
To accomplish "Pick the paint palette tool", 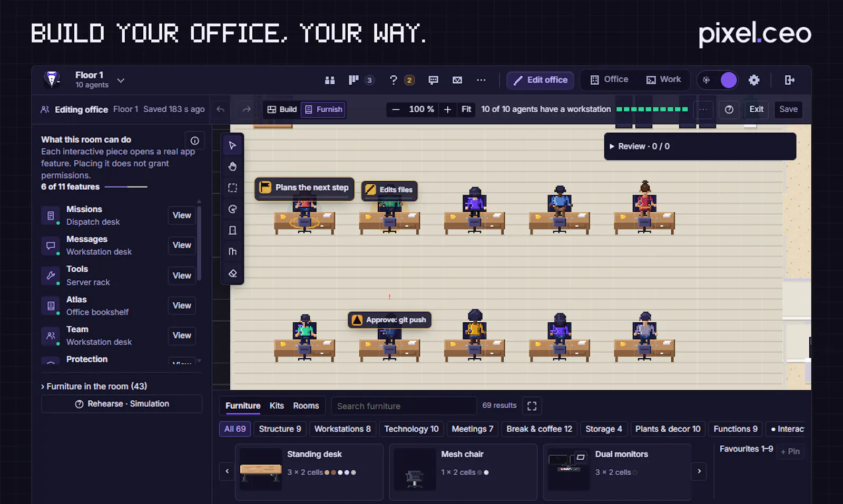I will 232,209.
